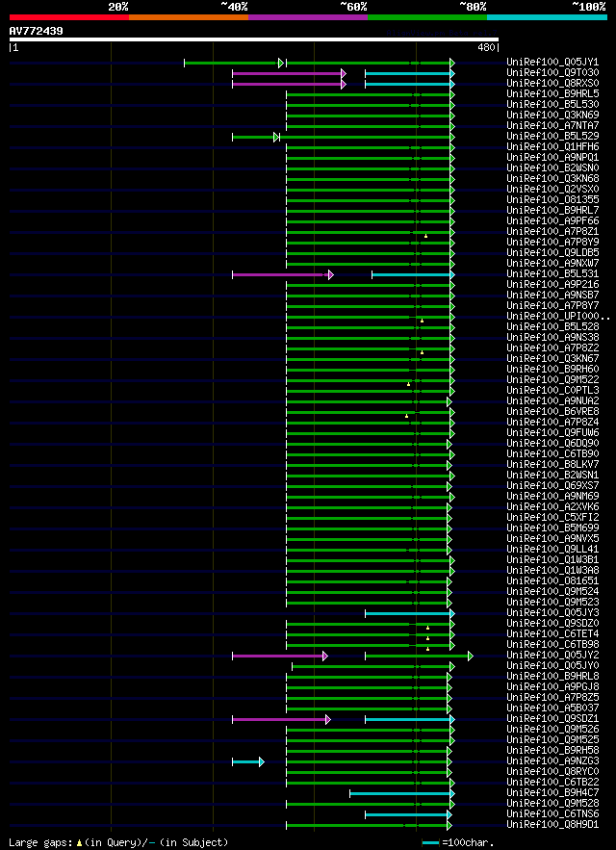Screen dimensions: 616x850
Task: Click the yellow gap marker on A7P8Z1 row
Action: click(x=425, y=236)
